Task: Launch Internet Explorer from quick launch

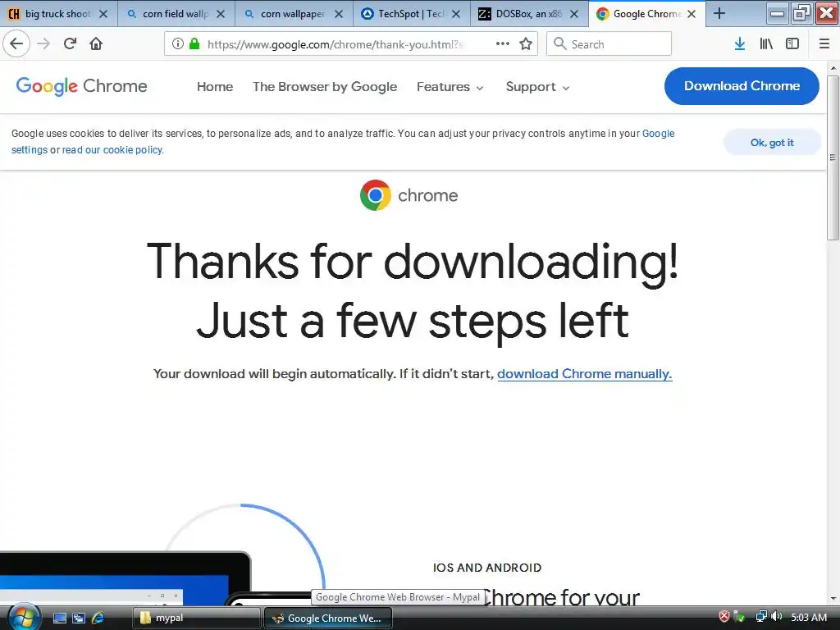Action: pos(98,618)
